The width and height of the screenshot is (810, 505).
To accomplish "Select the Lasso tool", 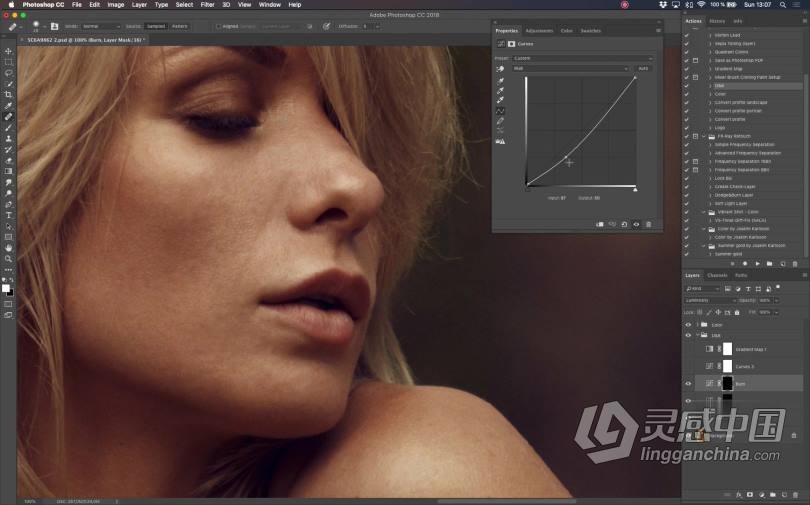I will coord(8,73).
